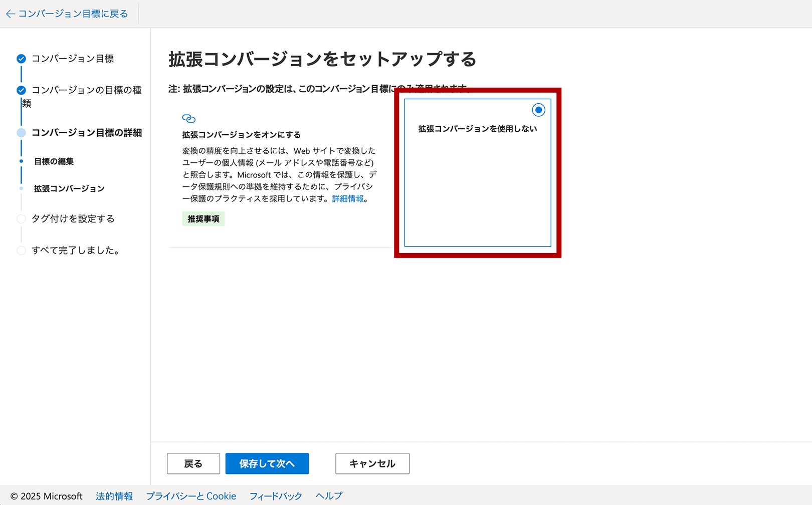Click the 推奨事項 badge
This screenshot has height=505, width=812.
click(203, 218)
